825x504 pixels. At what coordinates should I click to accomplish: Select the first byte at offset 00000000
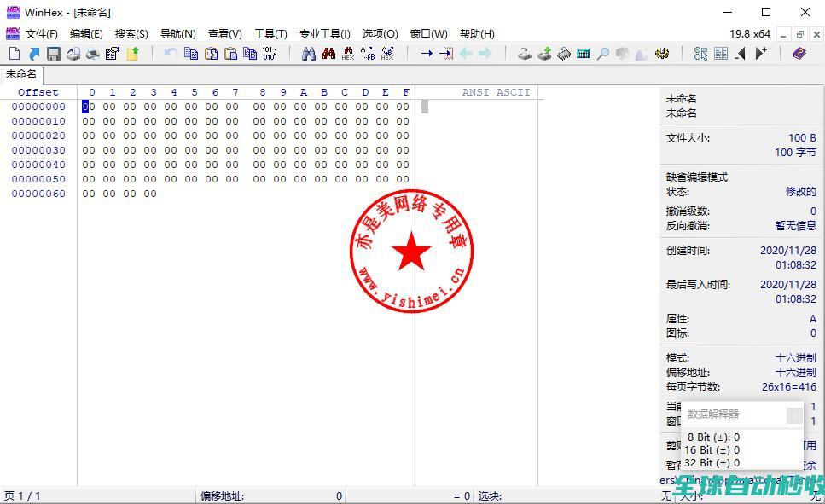pos(88,107)
